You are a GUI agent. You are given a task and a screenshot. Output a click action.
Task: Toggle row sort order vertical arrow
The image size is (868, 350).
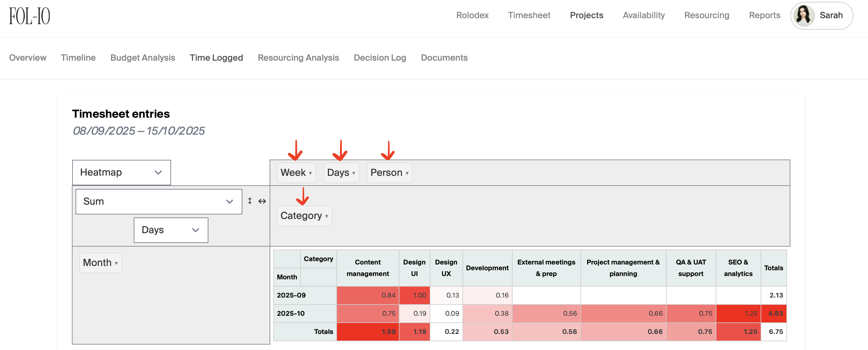(x=250, y=201)
